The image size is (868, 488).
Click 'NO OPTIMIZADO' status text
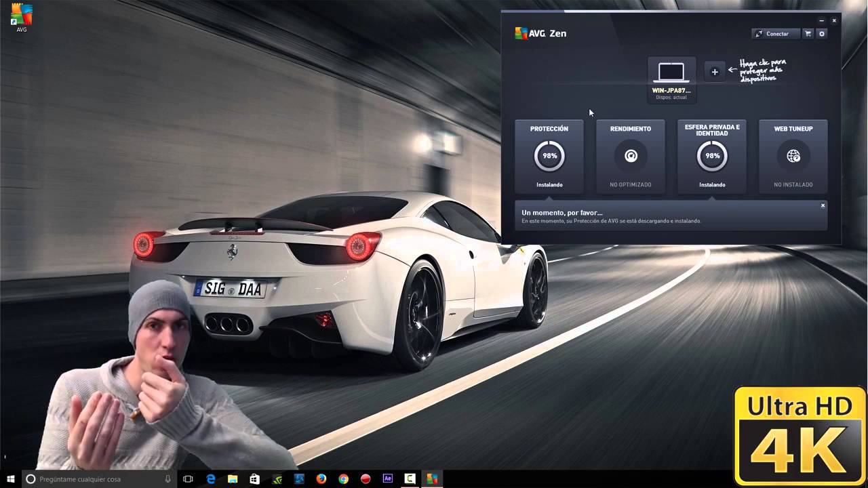(631, 184)
